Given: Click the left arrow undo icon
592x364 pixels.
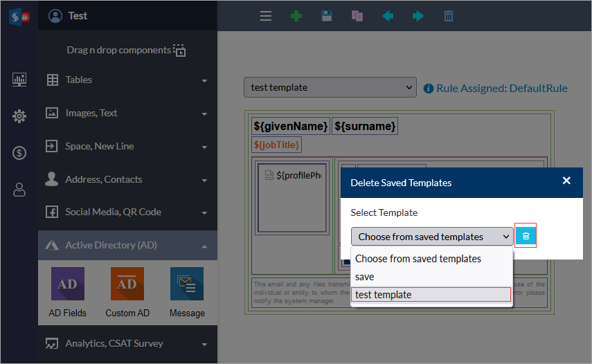Looking at the screenshot, I should (x=388, y=16).
